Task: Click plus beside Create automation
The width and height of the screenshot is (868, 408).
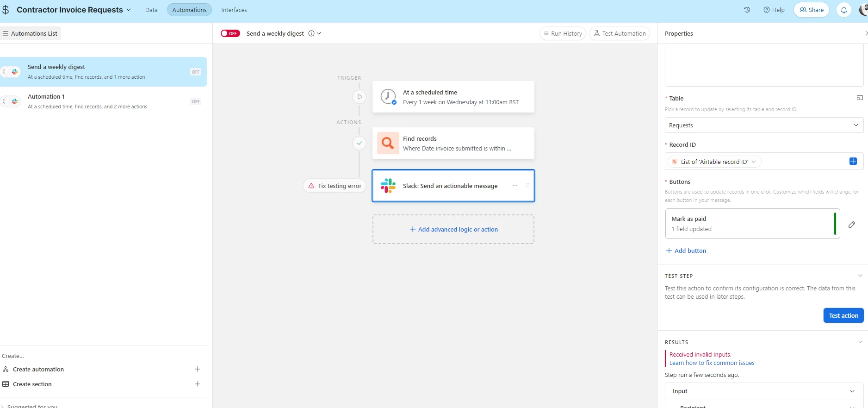Action: pyautogui.click(x=198, y=369)
